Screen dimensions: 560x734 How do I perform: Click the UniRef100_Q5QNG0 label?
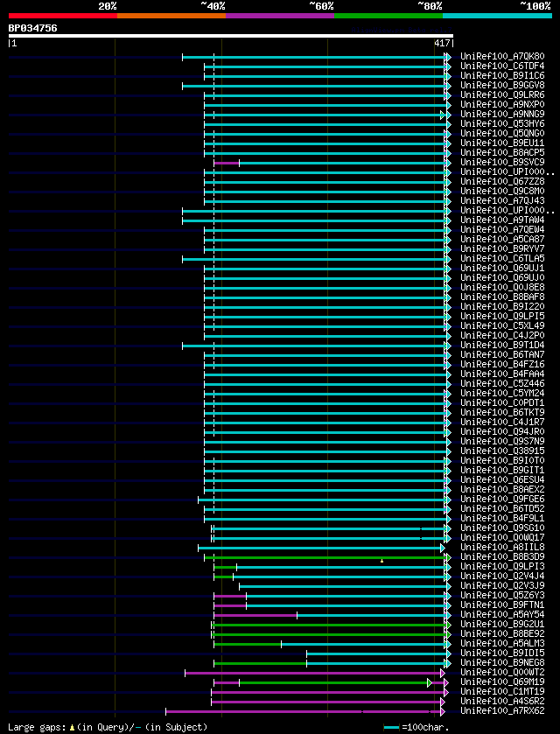point(502,134)
